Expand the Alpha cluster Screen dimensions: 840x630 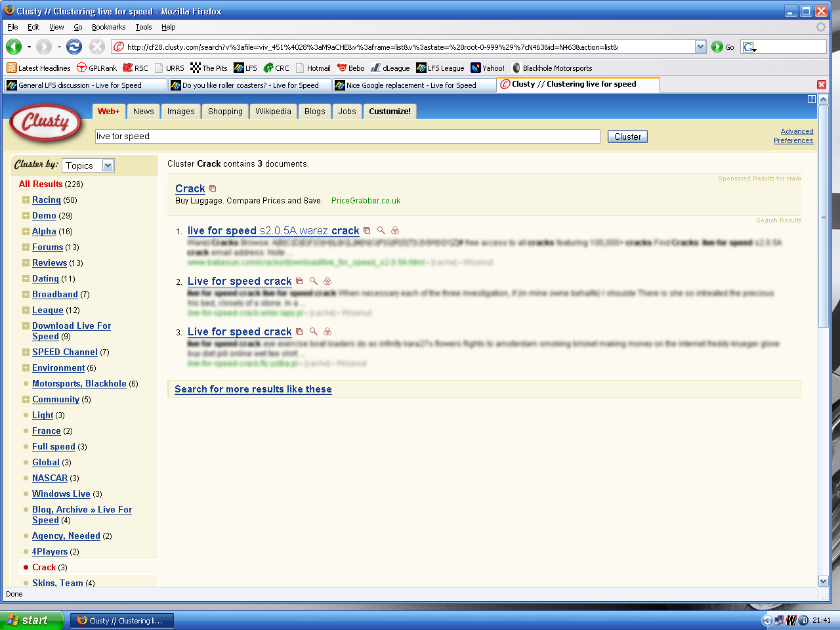(26, 232)
